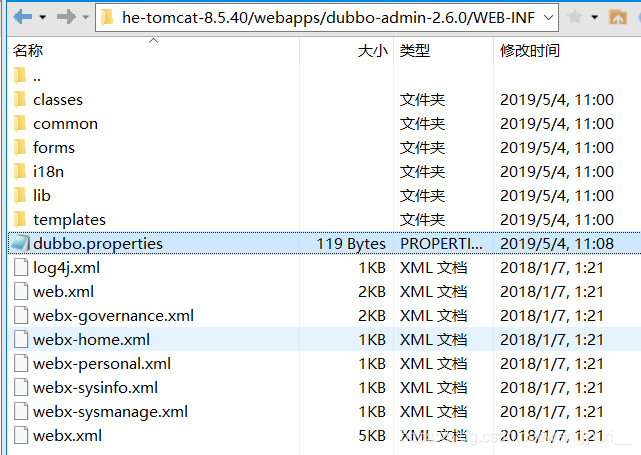Click the home folder icon
Screen dimensions: 641x455
pyautogui.click(x=618, y=17)
